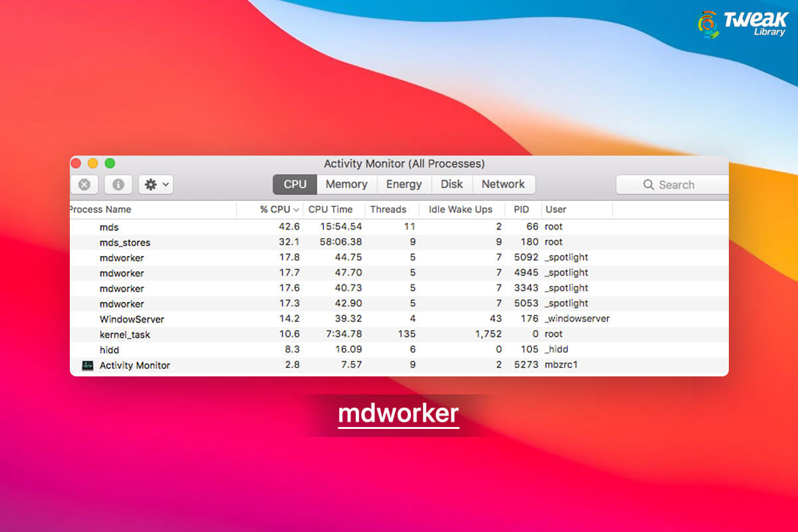Viewport: 798px width, 532px height.
Task: Open the Network tab
Action: [504, 184]
